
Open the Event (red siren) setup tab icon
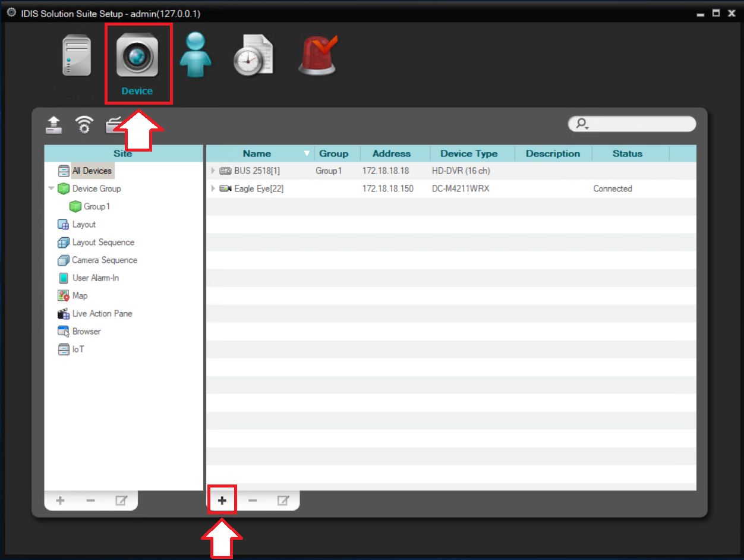318,55
